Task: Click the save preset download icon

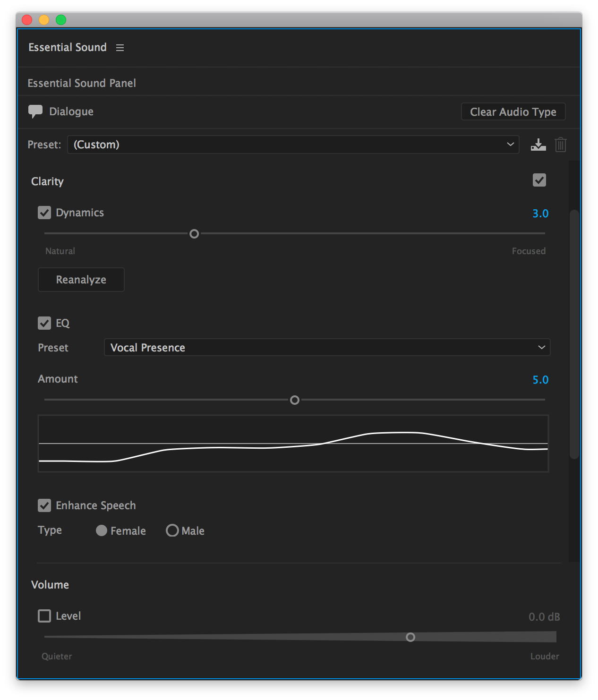Action: [x=538, y=145]
